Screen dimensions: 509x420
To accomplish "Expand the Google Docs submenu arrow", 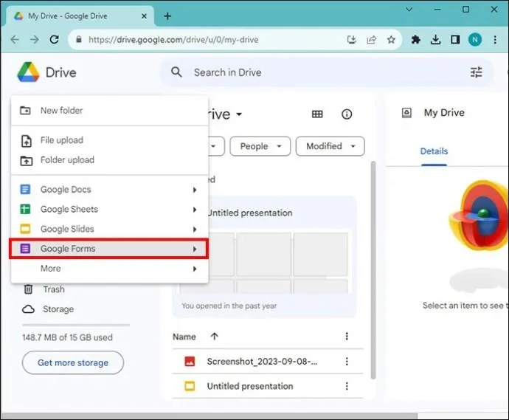I will [x=195, y=190].
